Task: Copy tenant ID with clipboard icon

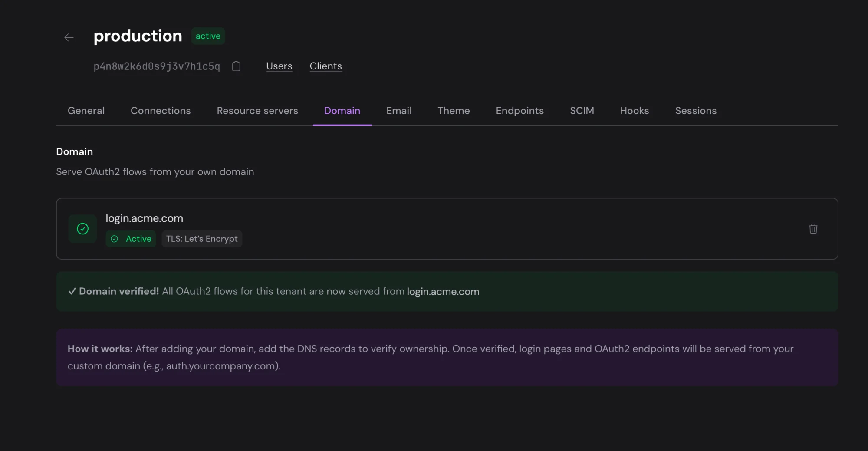Action: pos(236,66)
